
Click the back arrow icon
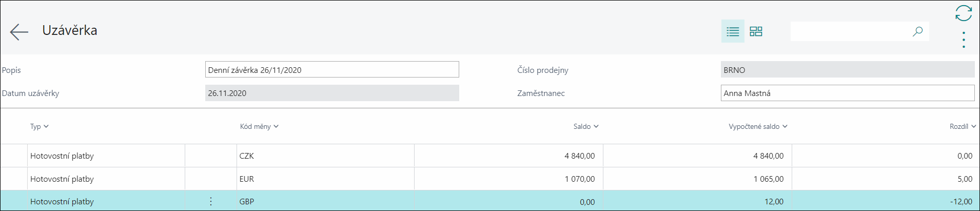click(19, 32)
